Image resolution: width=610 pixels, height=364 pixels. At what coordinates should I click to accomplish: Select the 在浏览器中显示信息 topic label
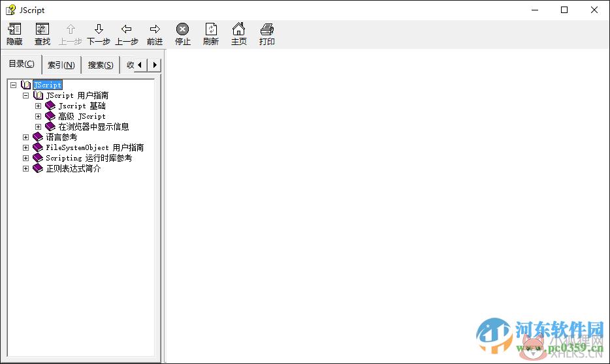click(x=94, y=127)
